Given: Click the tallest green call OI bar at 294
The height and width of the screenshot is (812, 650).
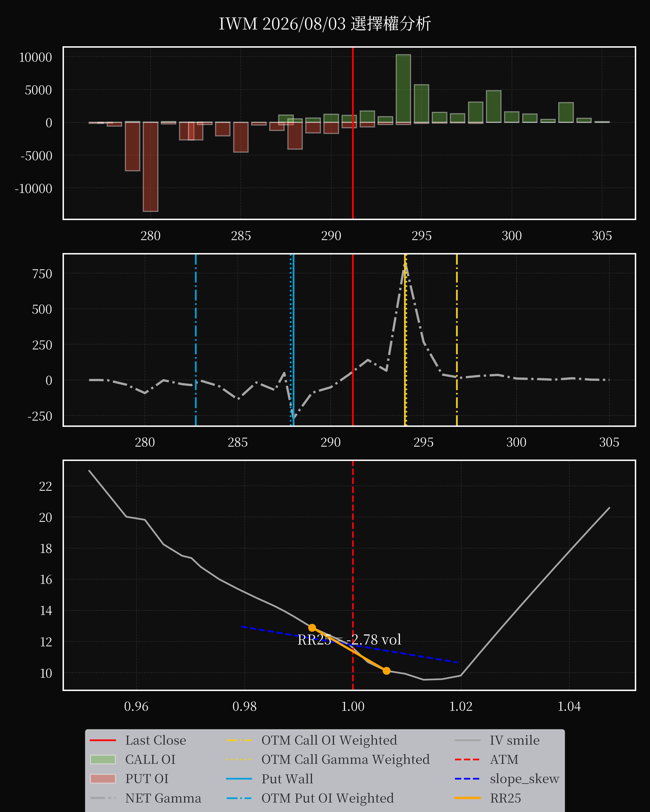Looking at the screenshot, I should [403, 89].
